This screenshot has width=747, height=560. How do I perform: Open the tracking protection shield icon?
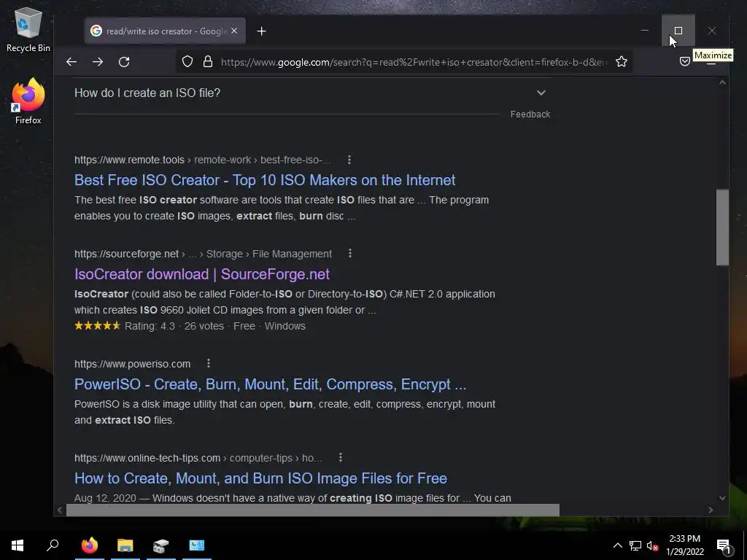[187, 61]
